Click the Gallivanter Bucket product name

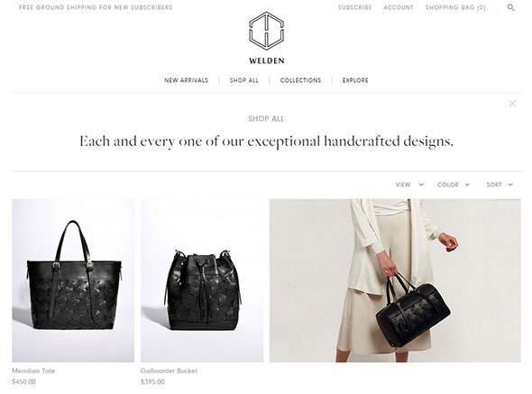pyautogui.click(x=169, y=371)
